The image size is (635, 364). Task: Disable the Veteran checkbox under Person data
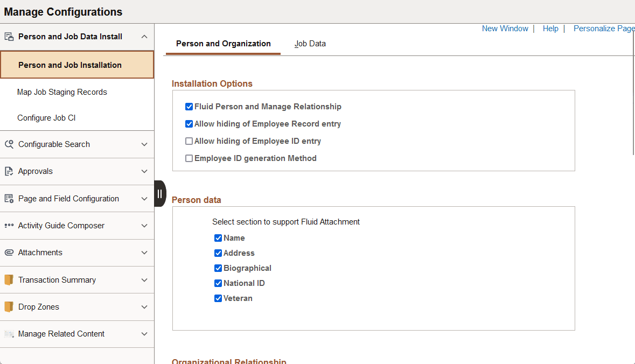coord(218,298)
